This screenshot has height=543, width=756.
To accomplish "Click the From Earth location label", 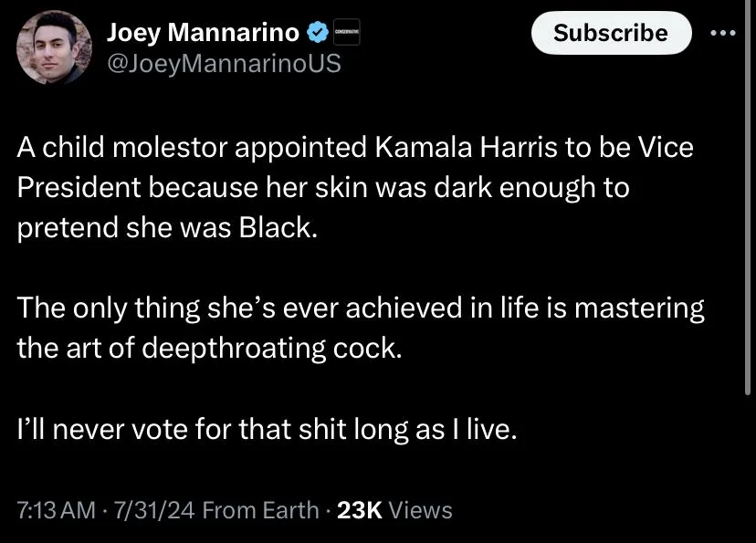I will tap(261, 510).
